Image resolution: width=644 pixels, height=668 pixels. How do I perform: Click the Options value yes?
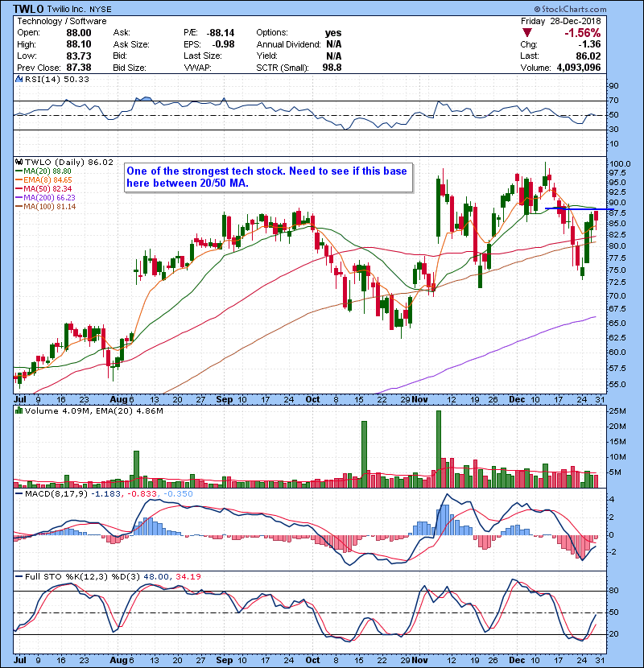click(x=333, y=33)
